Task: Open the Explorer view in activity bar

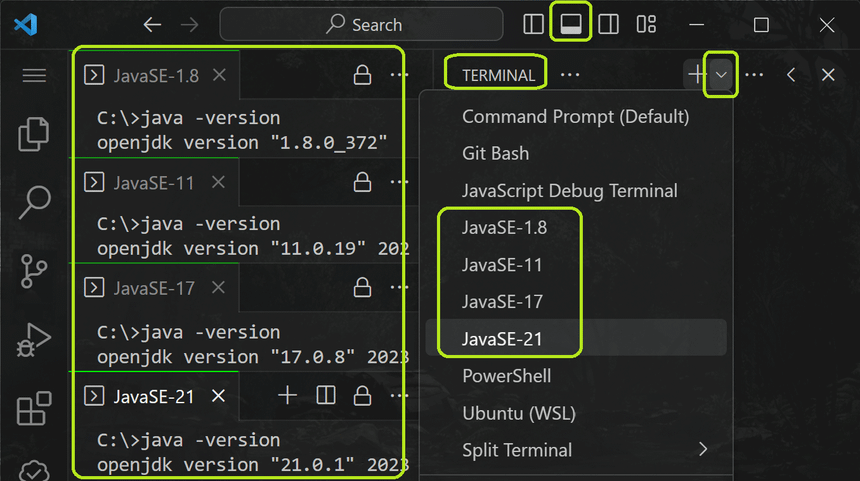Action: 34,133
